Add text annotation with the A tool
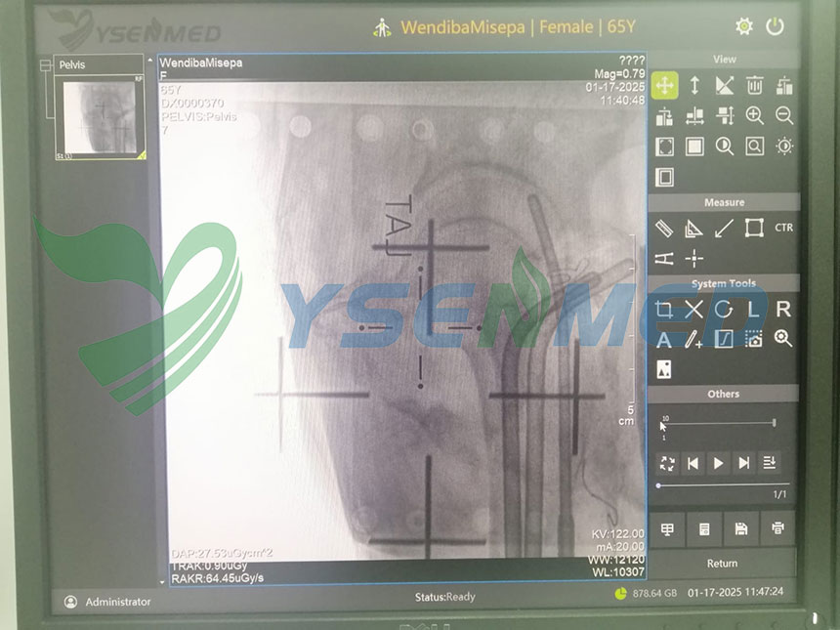 pos(664,340)
